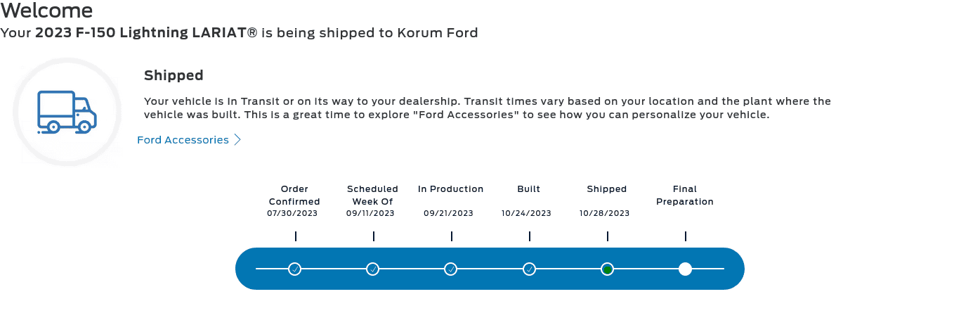The width and height of the screenshot is (980, 313).
Task: Click the Built checkmark circle
Action: point(529,269)
